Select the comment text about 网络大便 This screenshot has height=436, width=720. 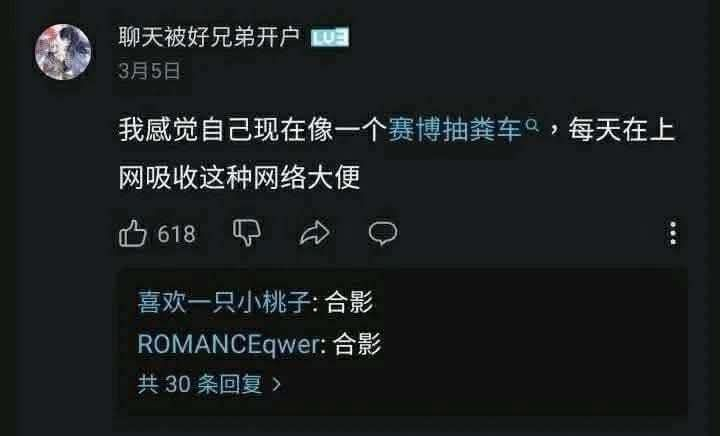[x=397, y=154]
